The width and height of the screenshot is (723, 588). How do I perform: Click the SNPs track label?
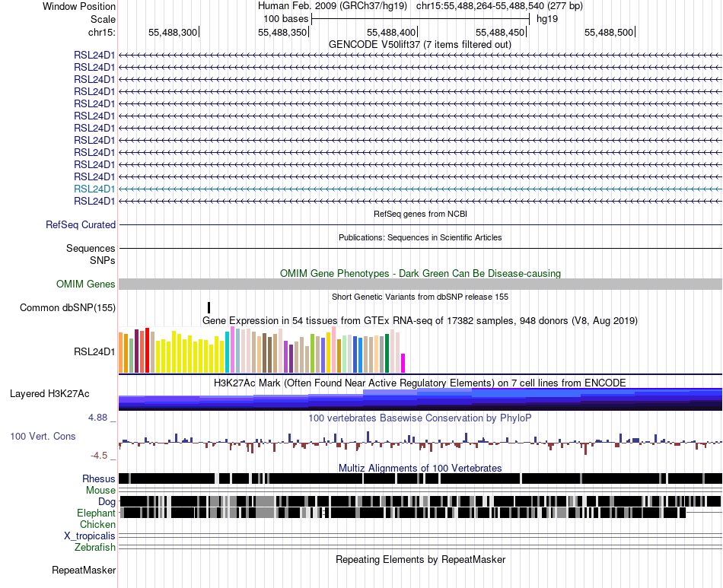click(103, 260)
